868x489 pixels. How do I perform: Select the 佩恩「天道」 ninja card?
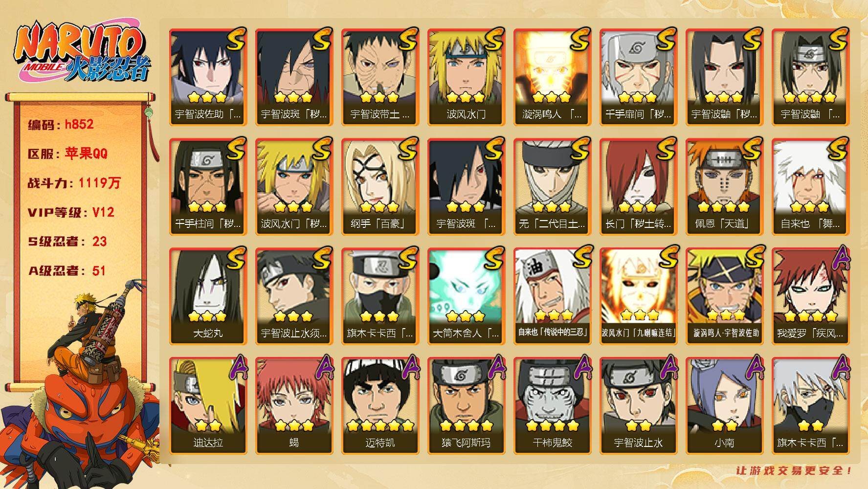[725, 186]
